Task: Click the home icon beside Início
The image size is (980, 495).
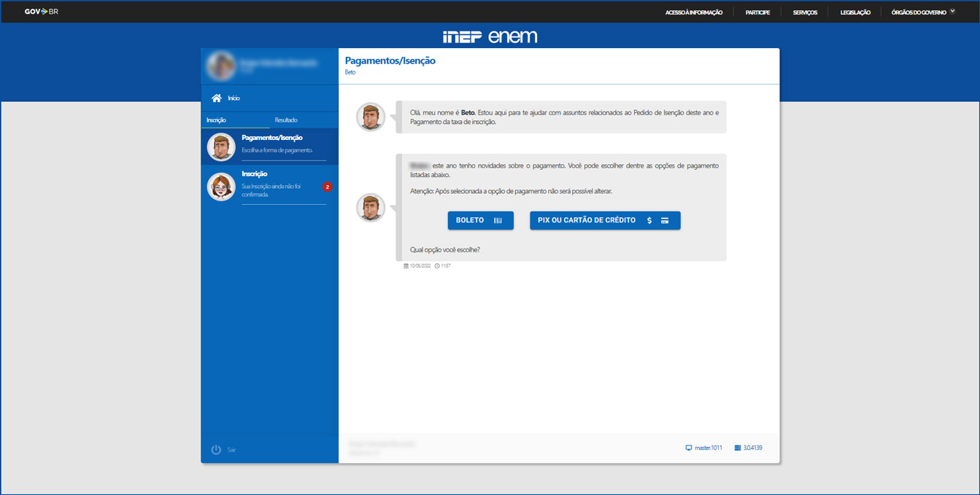Action: 216,98
